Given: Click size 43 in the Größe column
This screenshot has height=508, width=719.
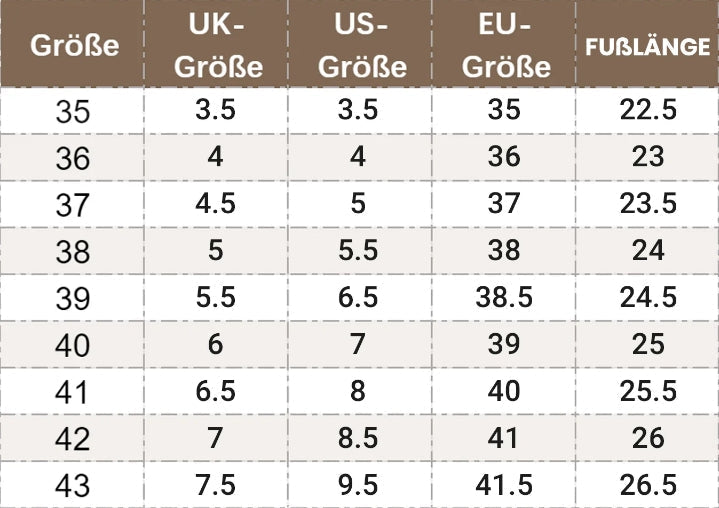Looking at the screenshot, I should pos(72,486).
